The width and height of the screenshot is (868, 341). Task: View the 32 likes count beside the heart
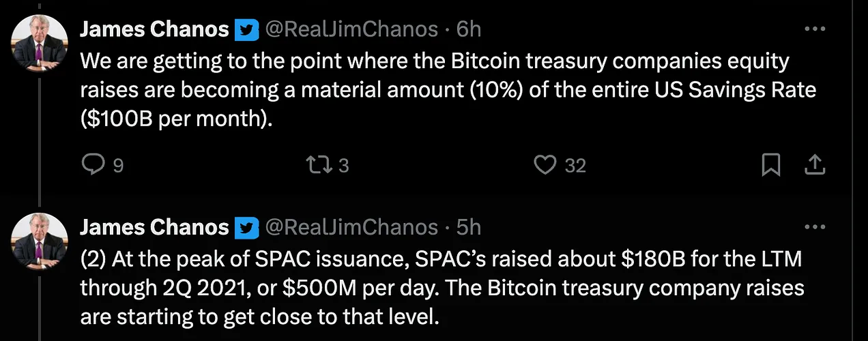click(x=575, y=166)
